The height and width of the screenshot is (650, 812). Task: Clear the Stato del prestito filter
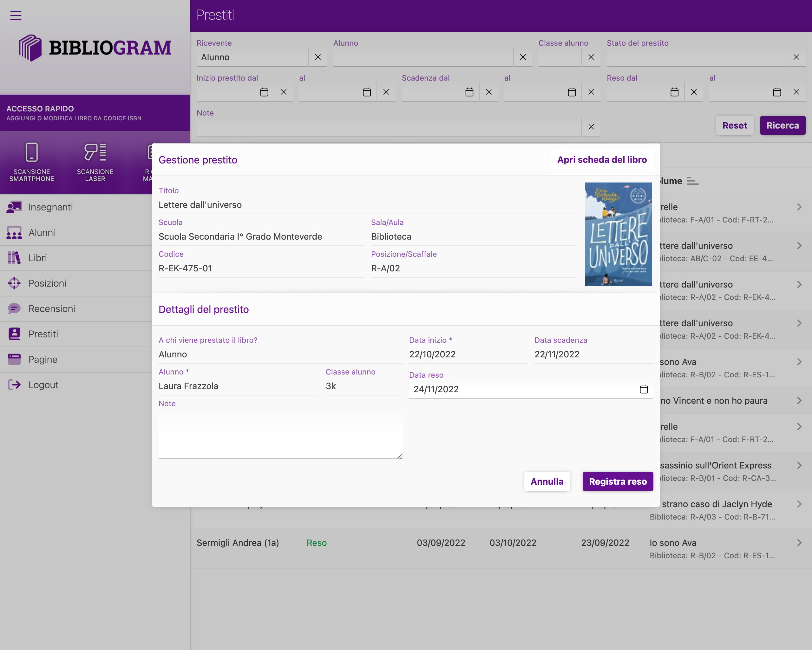pos(796,57)
